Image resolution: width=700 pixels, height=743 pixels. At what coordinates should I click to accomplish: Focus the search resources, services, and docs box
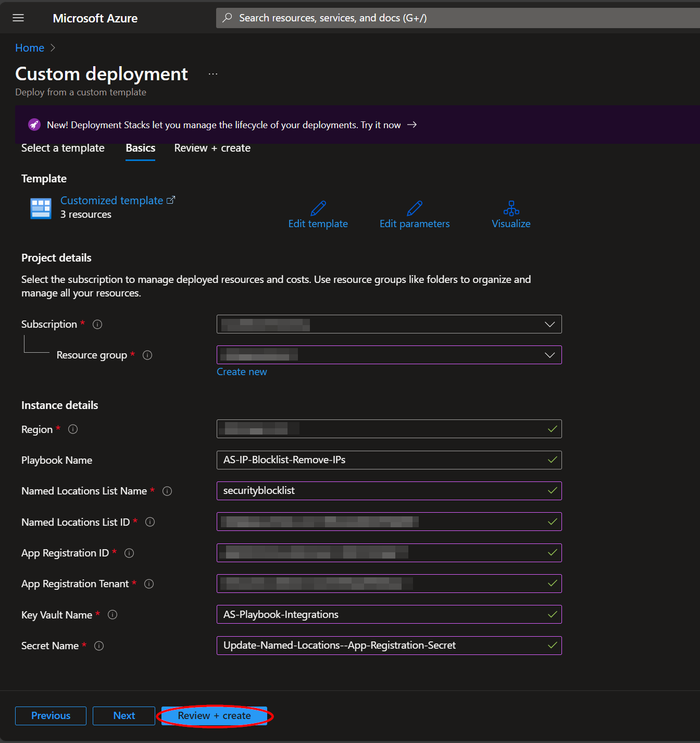point(458,18)
